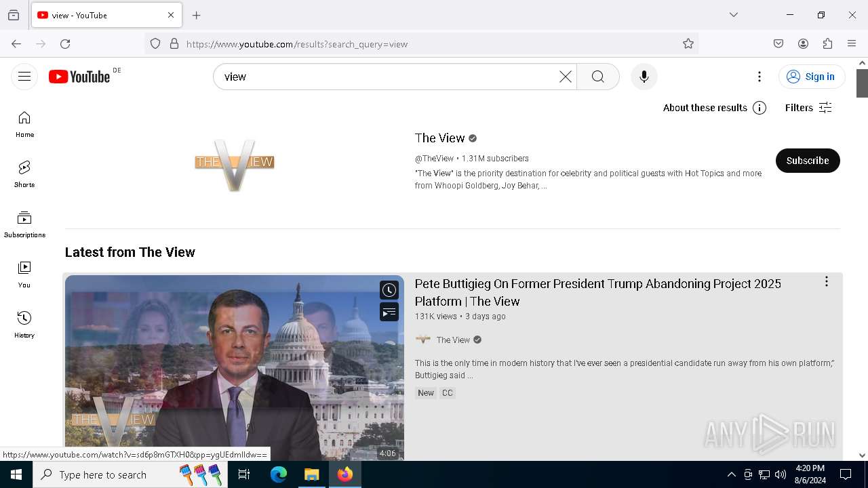
Task: Sign in to YouTube
Action: 812,77
